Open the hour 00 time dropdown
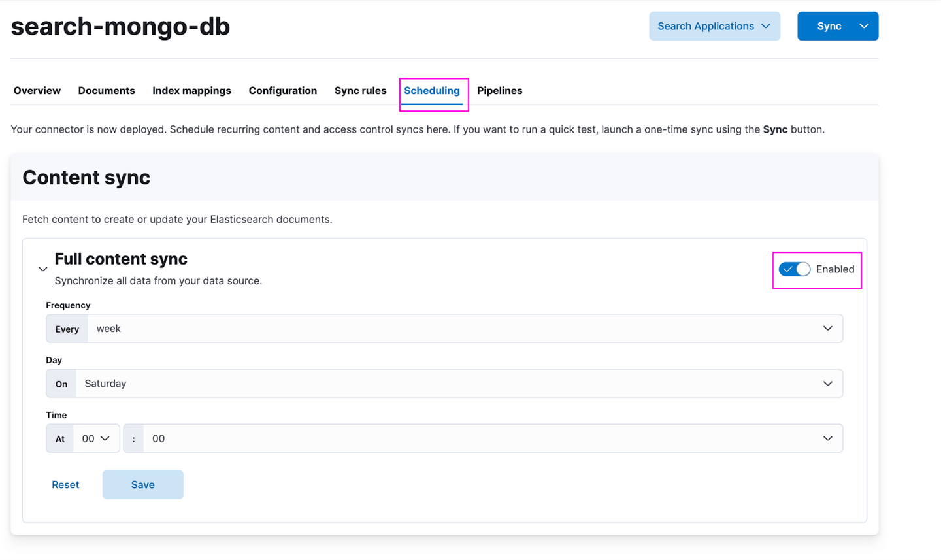This screenshot has height=560, width=941. coord(96,438)
